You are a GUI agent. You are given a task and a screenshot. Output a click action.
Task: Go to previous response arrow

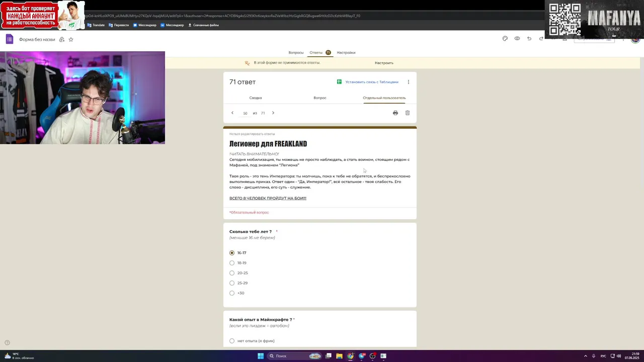(232, 113)
